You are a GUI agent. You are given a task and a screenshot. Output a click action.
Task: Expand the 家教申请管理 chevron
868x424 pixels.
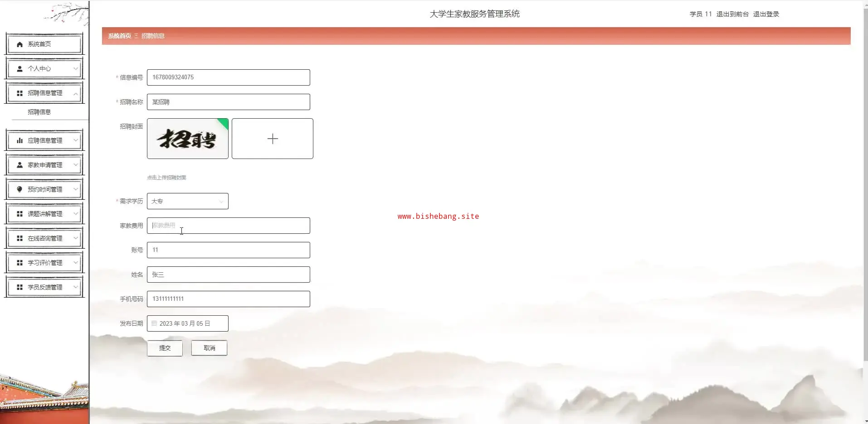pyautogui.click(x=76, y=165)
